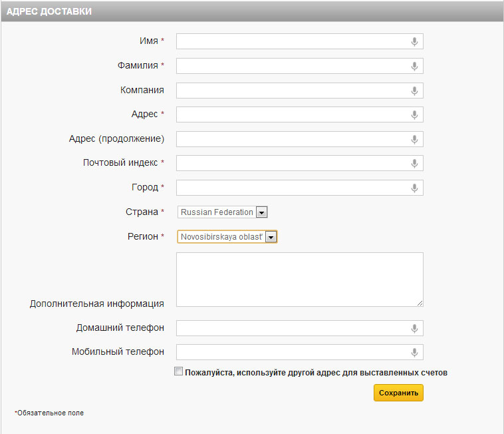This screenshot has height=434, width=504.
Task: Click microphone icon in Мобильный телефон field
Action: (x=414, y=352)
